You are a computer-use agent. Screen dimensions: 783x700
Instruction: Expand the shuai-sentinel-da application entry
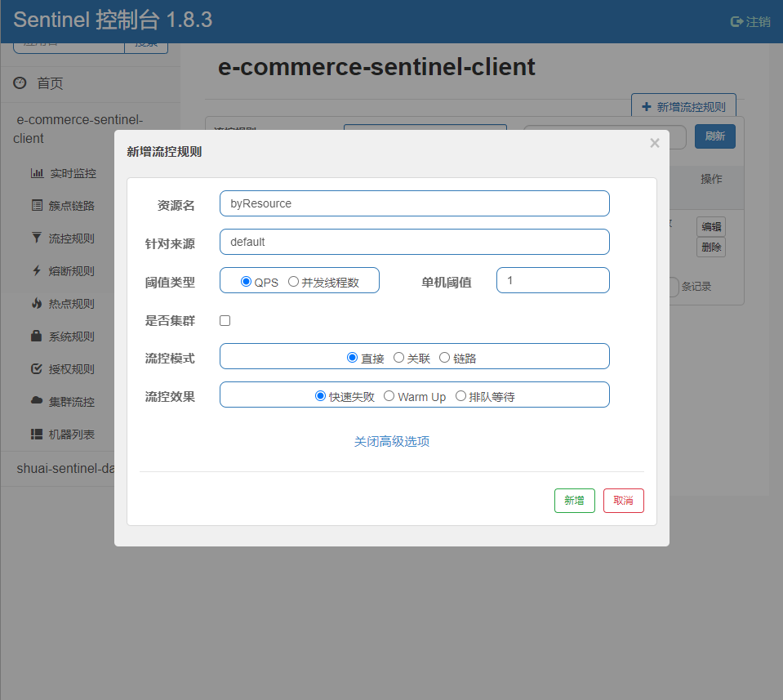[65, 468]
